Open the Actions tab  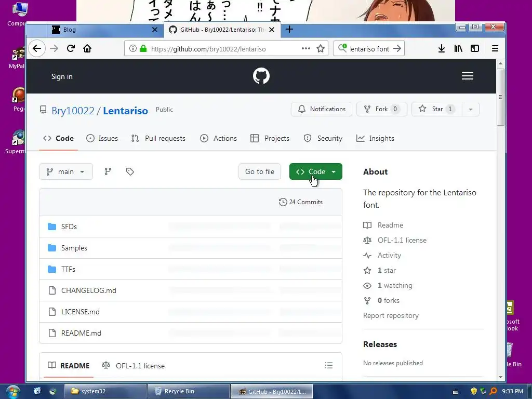(x=219, y=138)
